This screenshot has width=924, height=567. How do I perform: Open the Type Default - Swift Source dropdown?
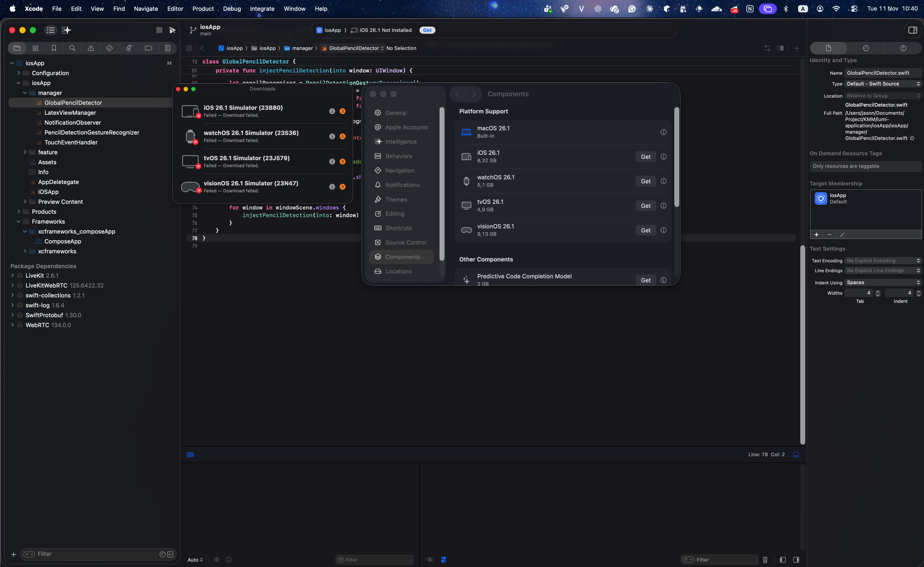click(x=883, y=84)
